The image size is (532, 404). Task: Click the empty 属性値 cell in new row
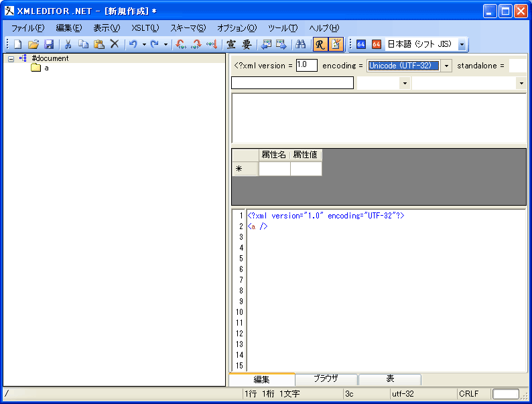[x=306, y=169]
